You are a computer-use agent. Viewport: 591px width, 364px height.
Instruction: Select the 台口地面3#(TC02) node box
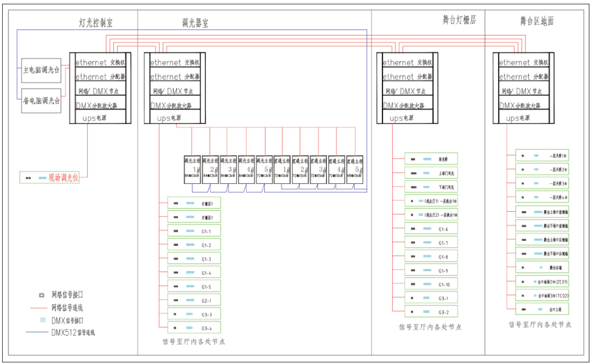[x=542, y=296]
